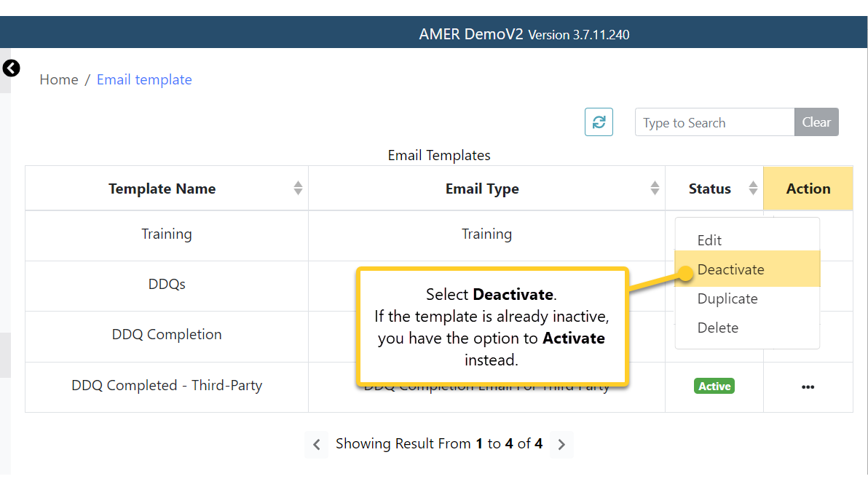The width and height of the screenshot is (868, 495).
Task: Select the Training template name cell
Action: coord(167,234)
